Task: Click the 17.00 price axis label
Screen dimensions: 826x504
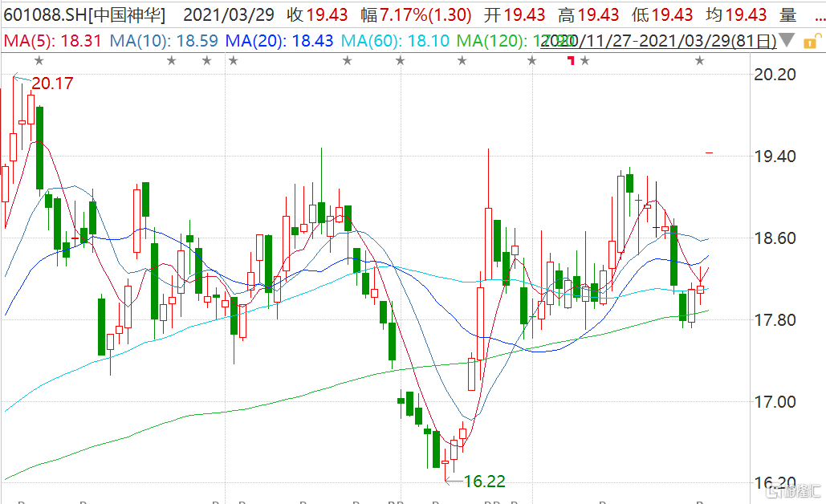Action: point(775,402)
